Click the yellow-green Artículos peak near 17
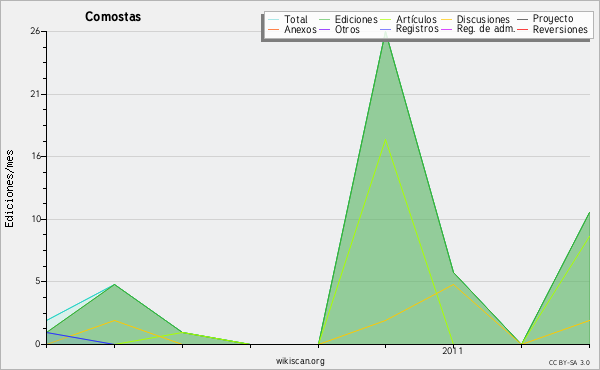 click(386, 139)
